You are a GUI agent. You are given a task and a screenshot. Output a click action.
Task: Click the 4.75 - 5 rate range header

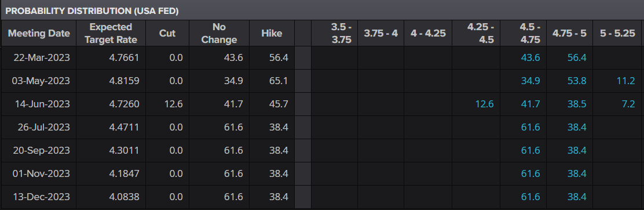pos(569,33)
